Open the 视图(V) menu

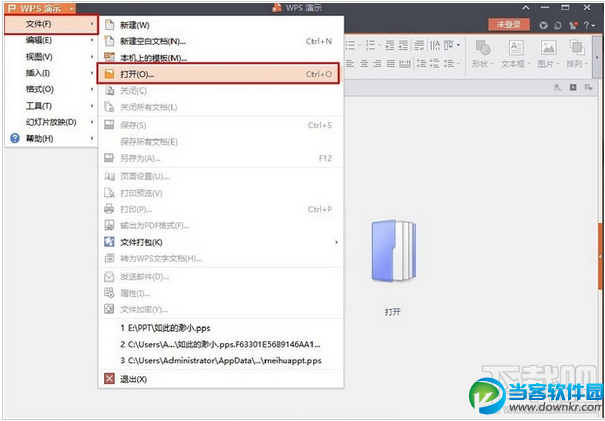[x=51, y=57]
